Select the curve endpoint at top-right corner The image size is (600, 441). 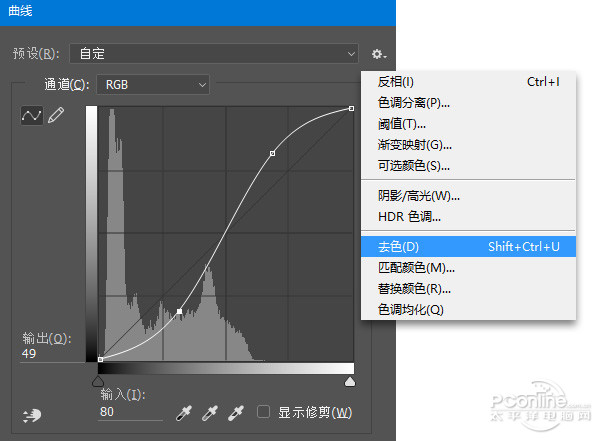(x=351, y=109)
